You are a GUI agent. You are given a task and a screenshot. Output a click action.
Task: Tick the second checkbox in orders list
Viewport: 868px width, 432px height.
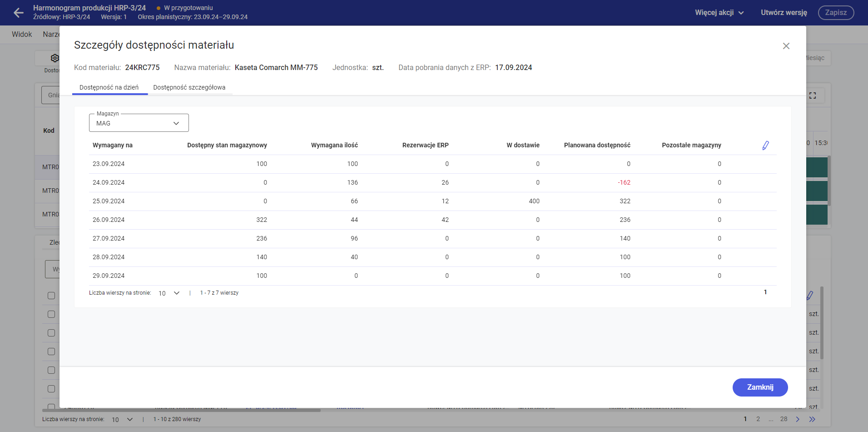[51, 314]
